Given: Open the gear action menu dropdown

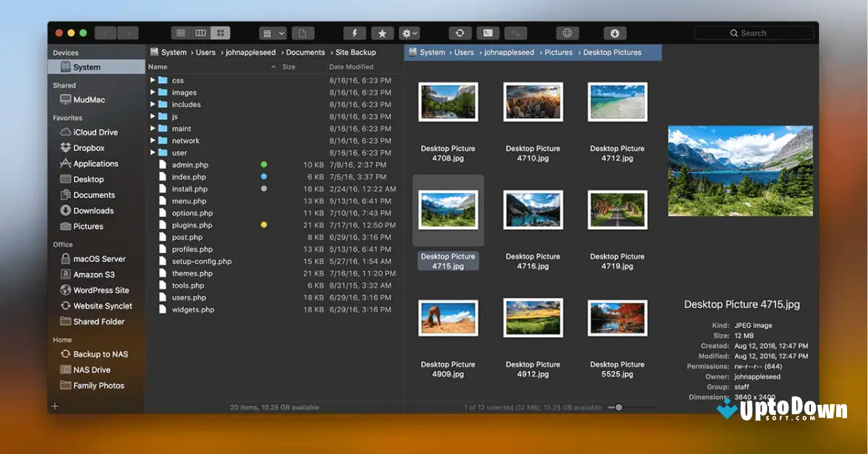Looking at the screenshot, I should [409, 33].
